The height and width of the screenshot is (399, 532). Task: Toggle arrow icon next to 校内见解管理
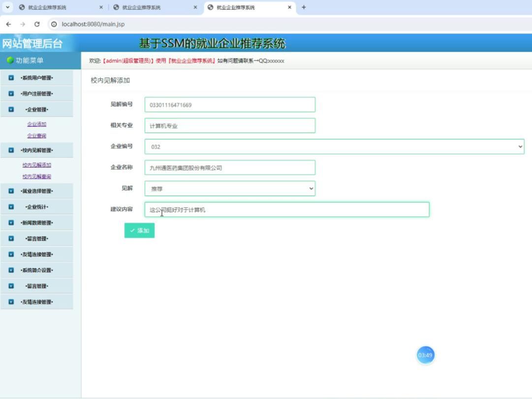[x=11, y=150]
